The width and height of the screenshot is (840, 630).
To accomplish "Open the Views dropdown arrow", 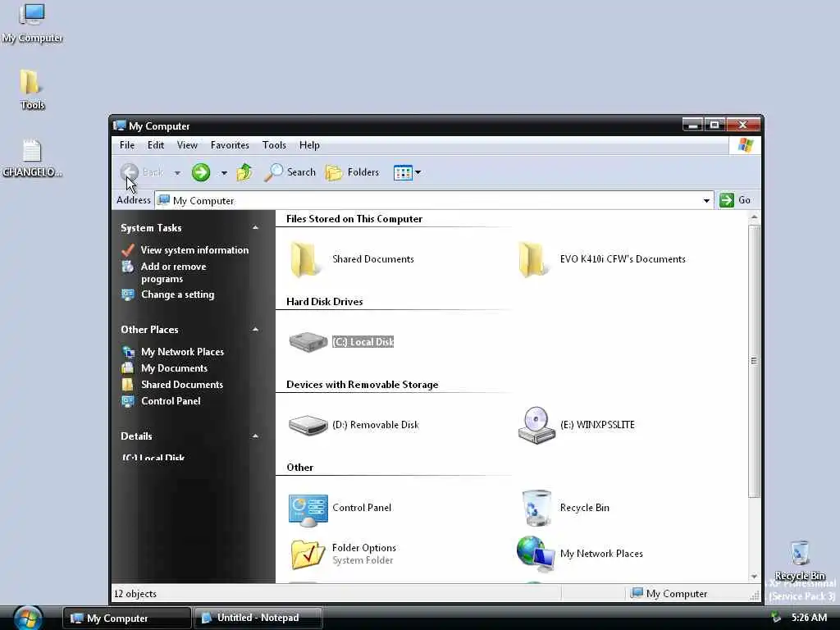I will tap(418, 172).
